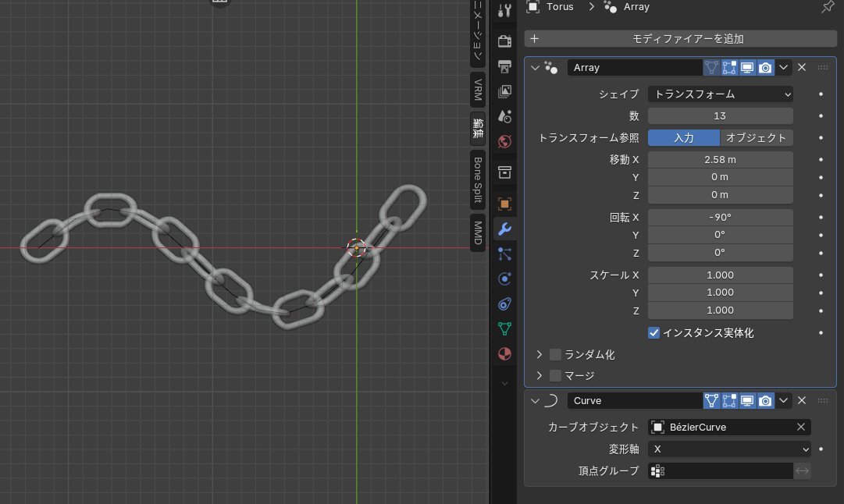Image resolution: width=844 pixels, height=504 pixels.
Task: Toggle the インスタンス実体化 checkbox
Action: pos(654,333)
